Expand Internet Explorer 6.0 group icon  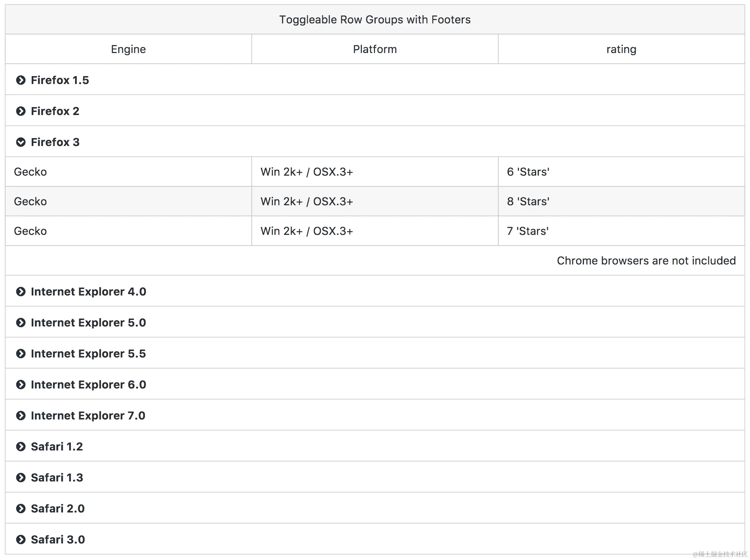(x=21, y=385)
